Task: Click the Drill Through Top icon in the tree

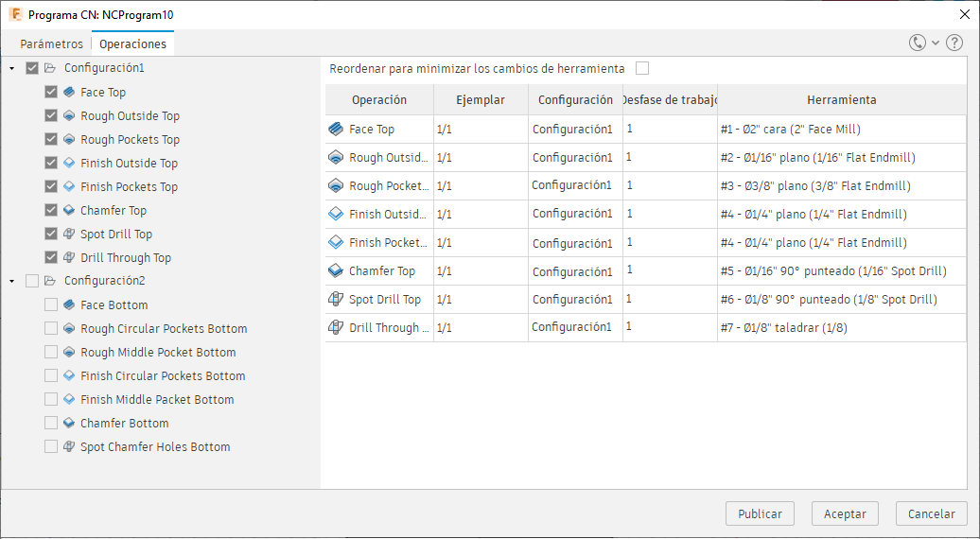Action: click(69, 257)
